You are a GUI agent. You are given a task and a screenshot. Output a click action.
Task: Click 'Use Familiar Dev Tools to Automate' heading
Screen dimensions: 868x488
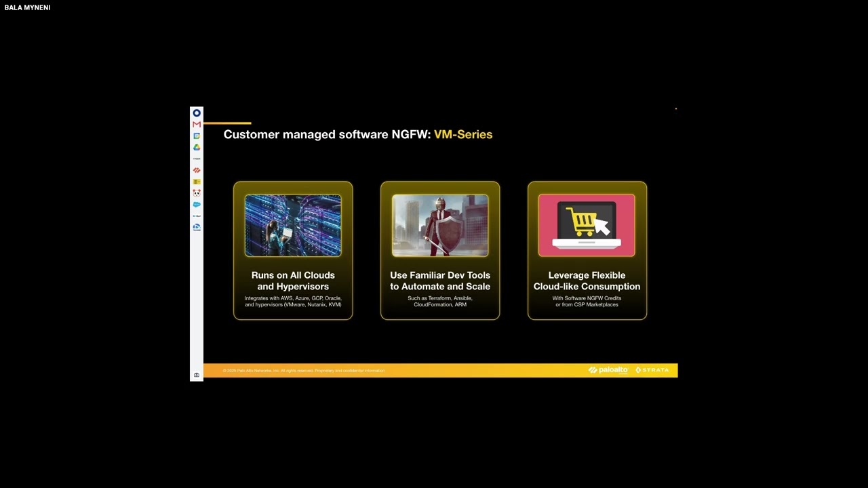coord(440,281)
